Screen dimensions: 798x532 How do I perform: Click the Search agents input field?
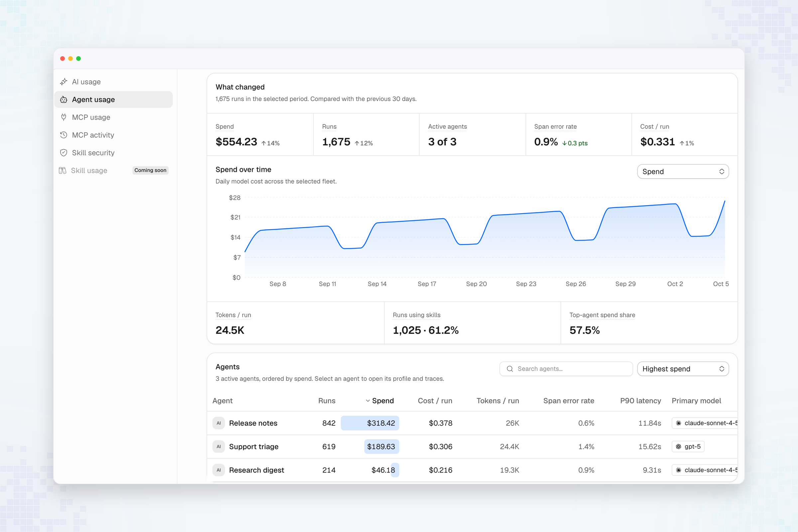(566, 369)
